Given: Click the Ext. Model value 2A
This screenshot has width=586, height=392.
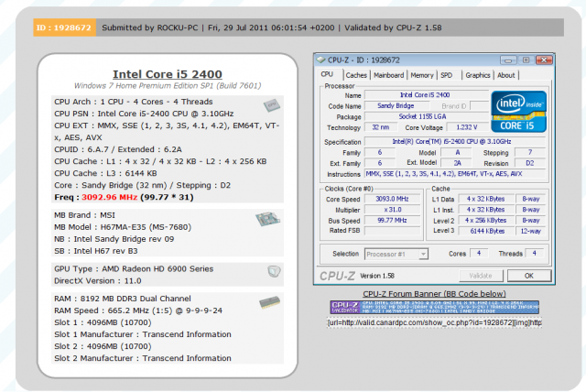Looking at the screenshot, I should [457, 163].
